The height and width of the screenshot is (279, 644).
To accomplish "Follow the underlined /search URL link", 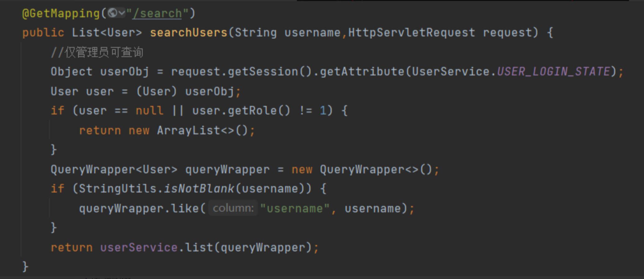I will tap(157, 14).
